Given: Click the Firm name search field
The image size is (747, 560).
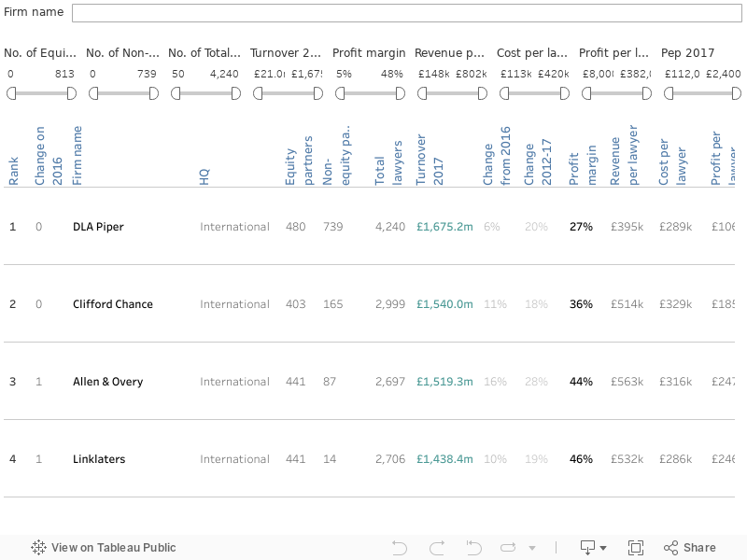Looking at the screenshot, I should click(x=407, y=13).
